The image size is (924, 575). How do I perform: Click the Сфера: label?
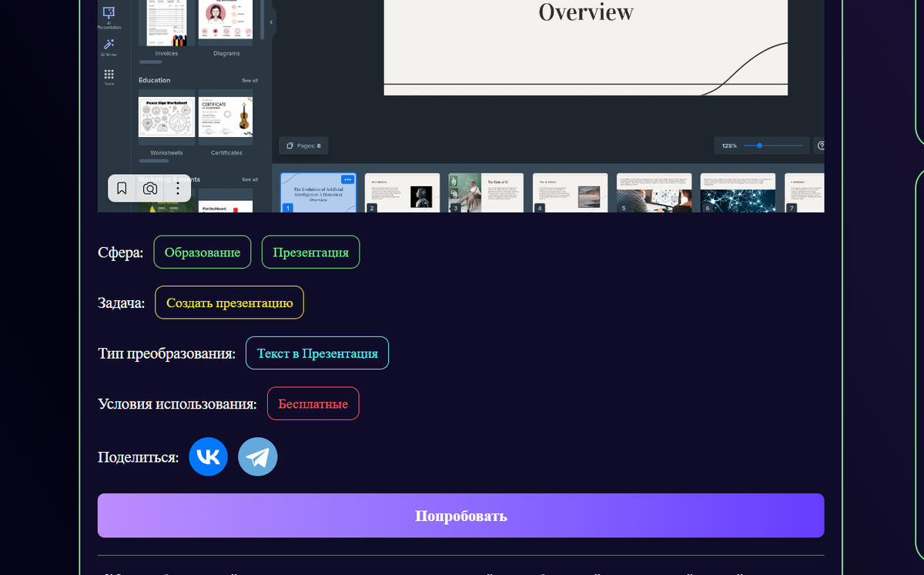pos(120,252)
